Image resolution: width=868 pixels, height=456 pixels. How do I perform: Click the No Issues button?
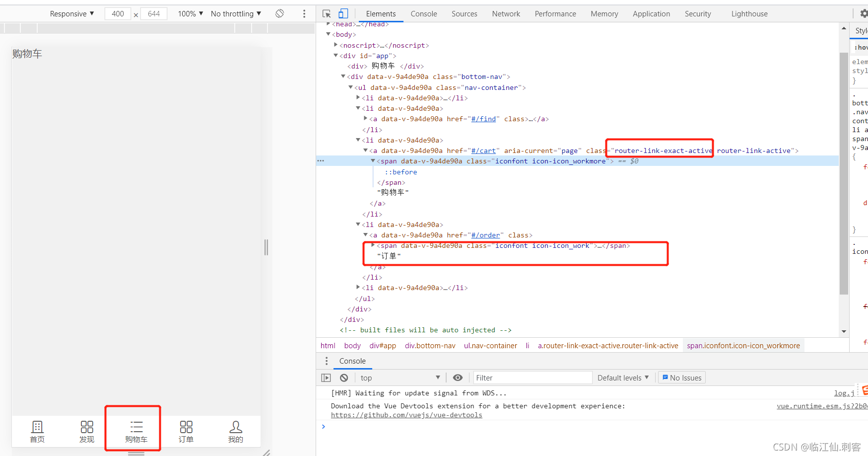(682, 378)
